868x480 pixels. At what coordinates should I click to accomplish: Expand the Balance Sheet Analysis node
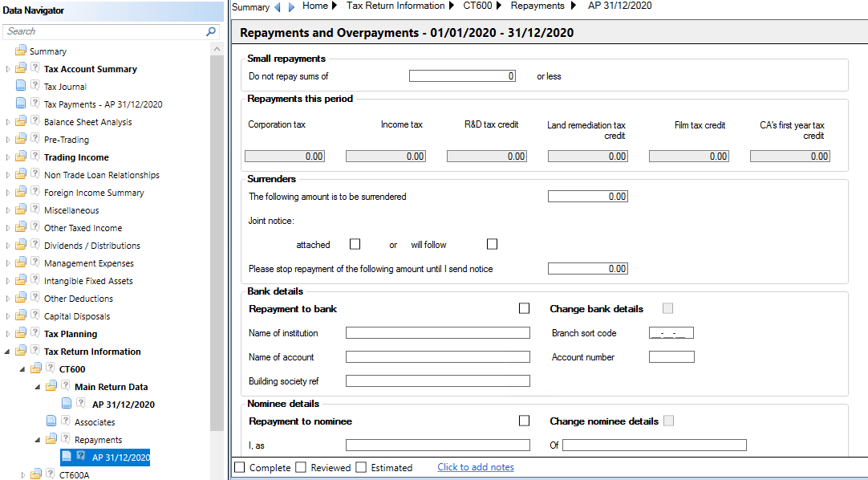click(7, 122)
